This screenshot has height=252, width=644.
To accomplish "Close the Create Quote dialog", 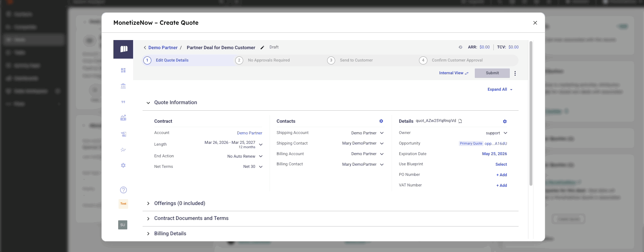I will click(535, 23).
